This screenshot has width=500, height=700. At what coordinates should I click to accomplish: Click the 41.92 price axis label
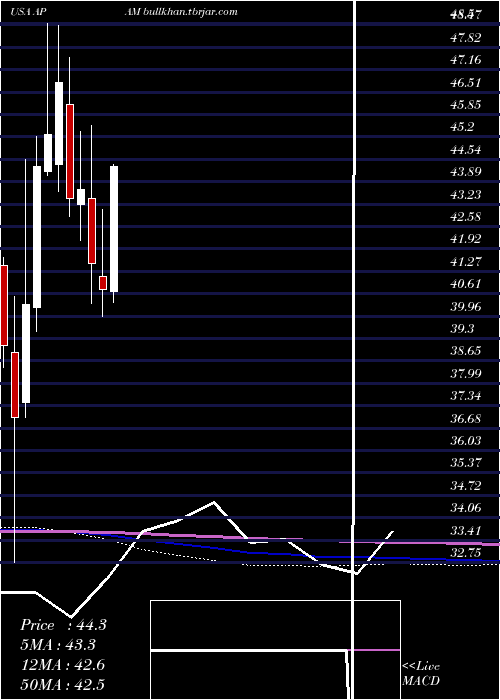tap(466, 239)
